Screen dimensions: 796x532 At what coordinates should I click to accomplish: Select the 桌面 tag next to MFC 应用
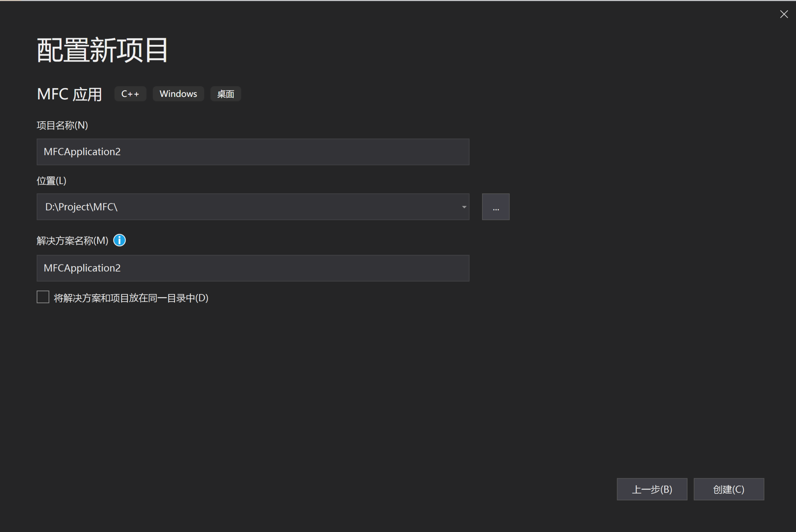pos(226,94)
